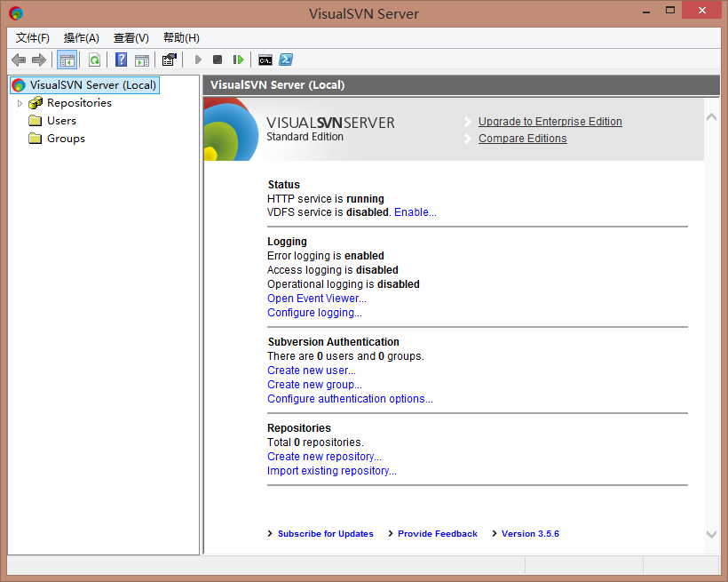
Task: Select the Repositories tree item label
Action: point(79,103)
